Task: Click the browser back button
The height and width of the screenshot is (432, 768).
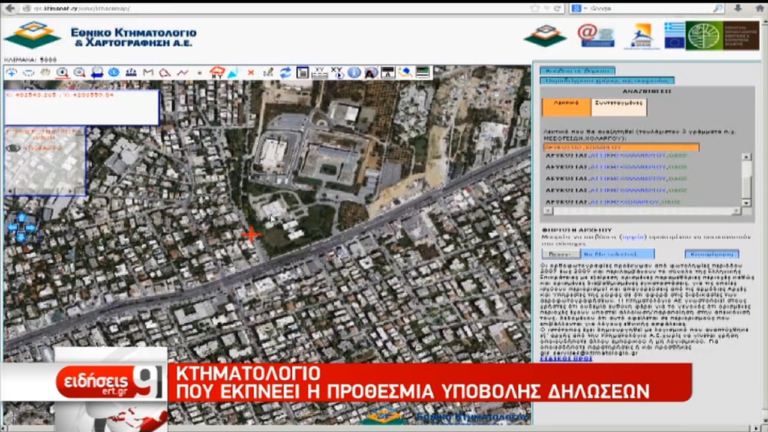Action: pos(10,8)
